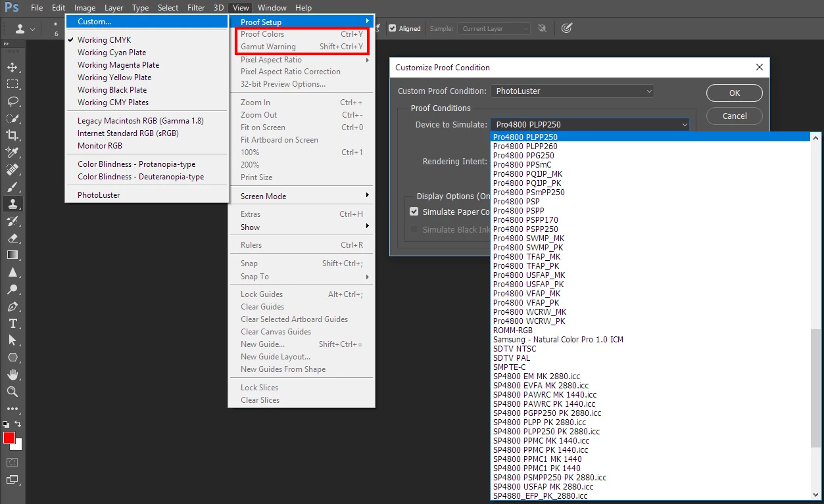Select the Pen tool
Viewport: 824px width, 504px height.
12,306
